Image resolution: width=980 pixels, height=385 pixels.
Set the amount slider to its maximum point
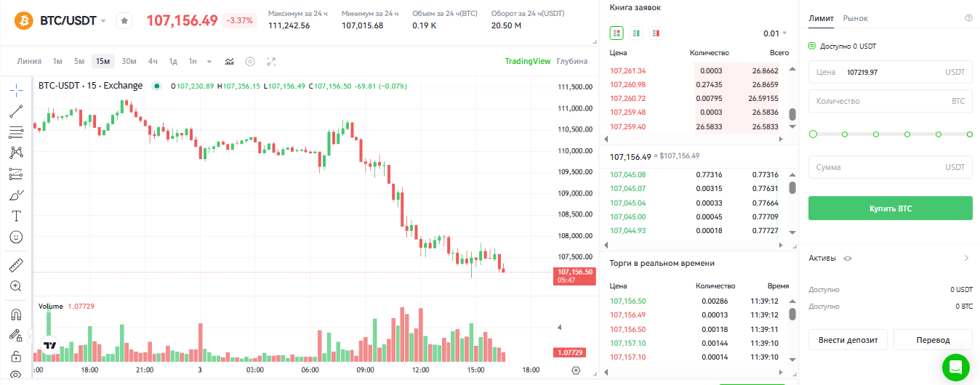click(970, 134)
